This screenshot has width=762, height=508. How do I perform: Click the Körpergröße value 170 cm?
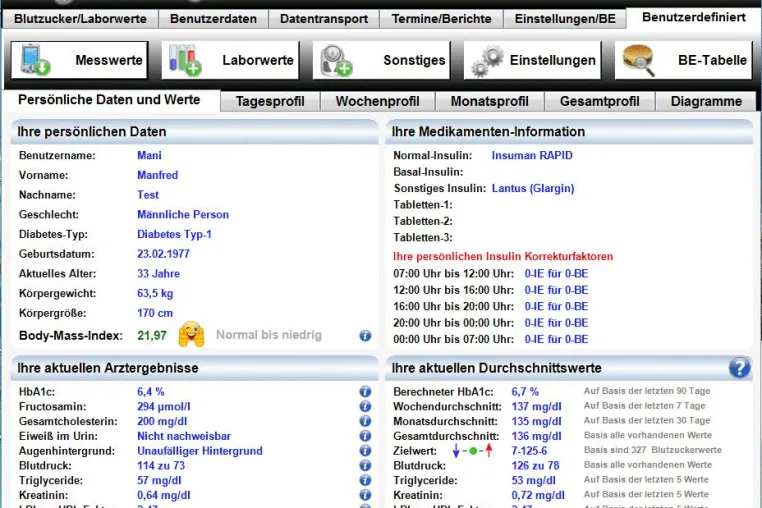pyautogui.click(x=155, y=313)
